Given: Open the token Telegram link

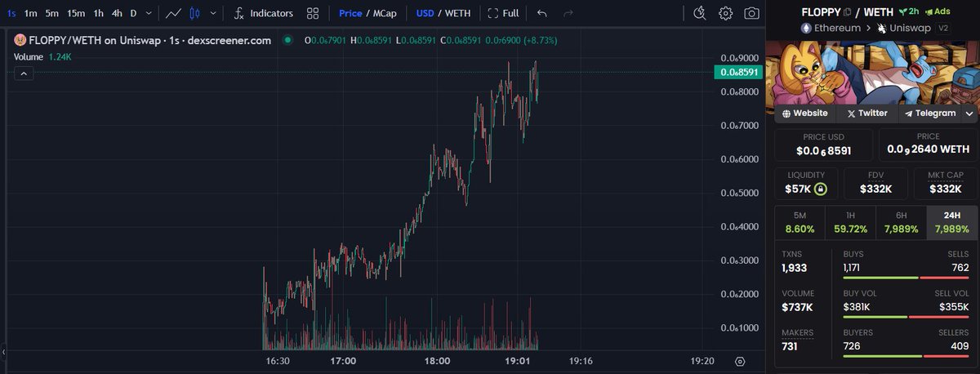Looking at the screenshot, I should pyautogui.click(x=930, y=114).
